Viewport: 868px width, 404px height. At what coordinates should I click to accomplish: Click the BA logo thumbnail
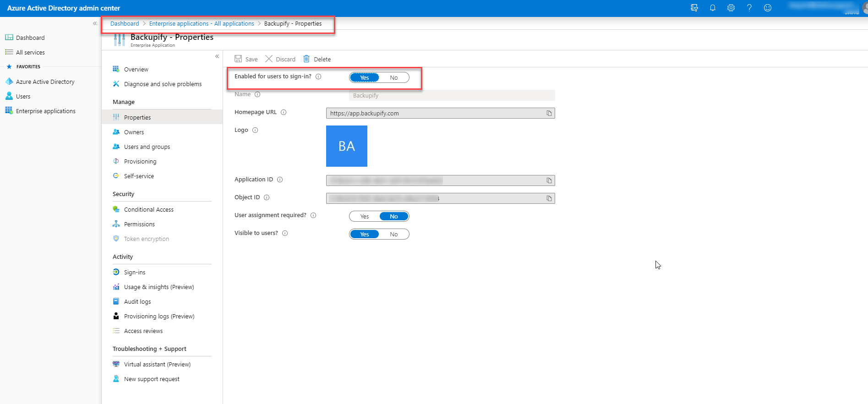(x=347, y=146)
